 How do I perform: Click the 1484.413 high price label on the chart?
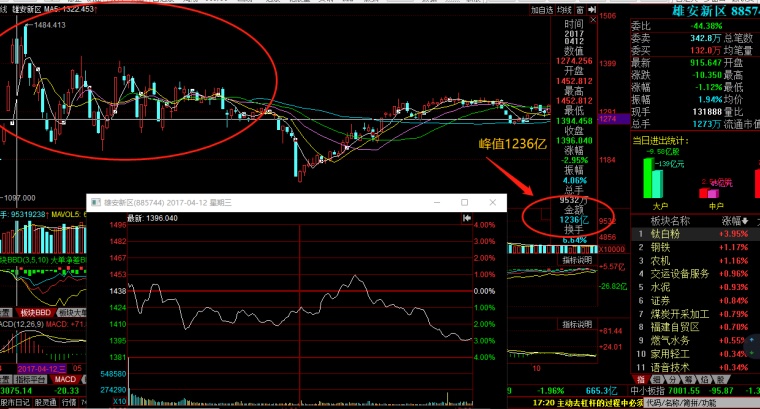click(x=49, y=25)
